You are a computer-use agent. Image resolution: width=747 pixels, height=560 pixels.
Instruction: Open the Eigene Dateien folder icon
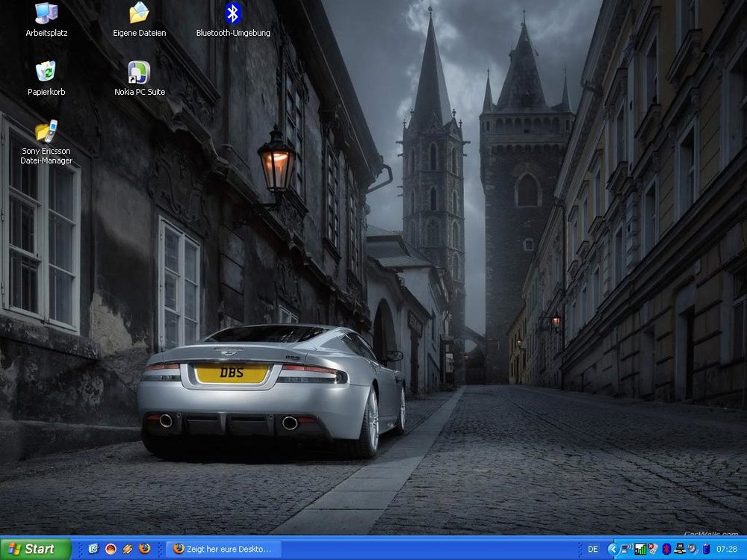(x=139, y=13)
